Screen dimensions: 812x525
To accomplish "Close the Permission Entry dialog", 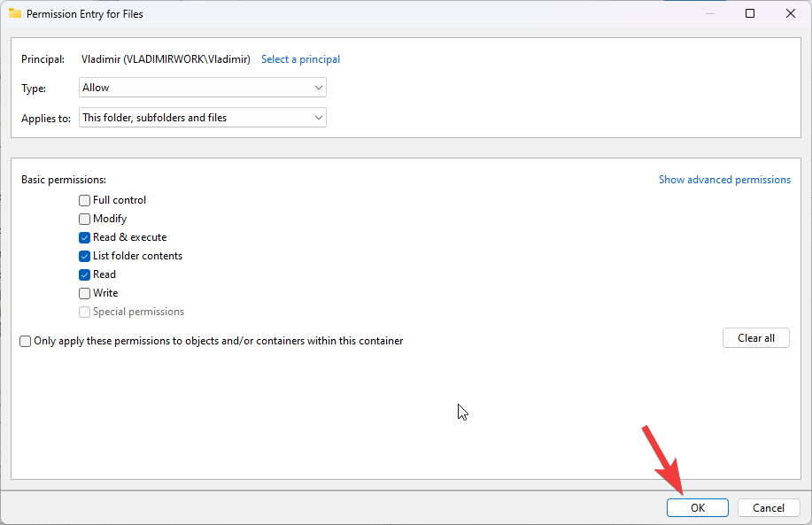I will (790, 14).
